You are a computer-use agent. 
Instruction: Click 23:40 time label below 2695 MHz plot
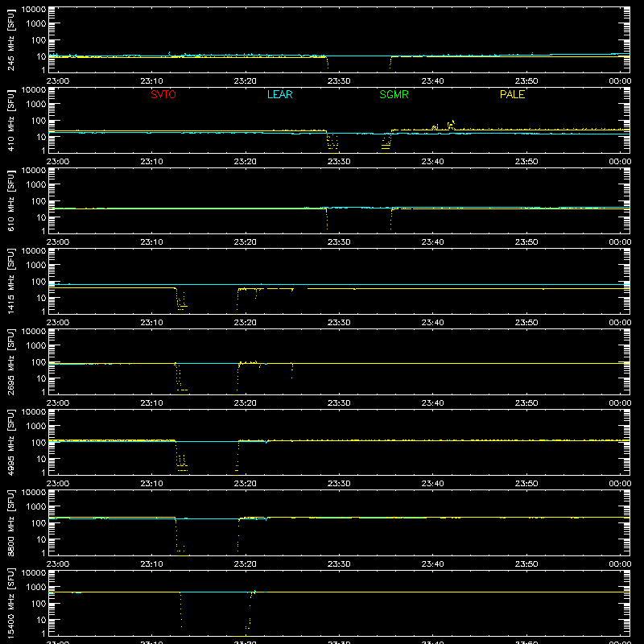(432, 403)
